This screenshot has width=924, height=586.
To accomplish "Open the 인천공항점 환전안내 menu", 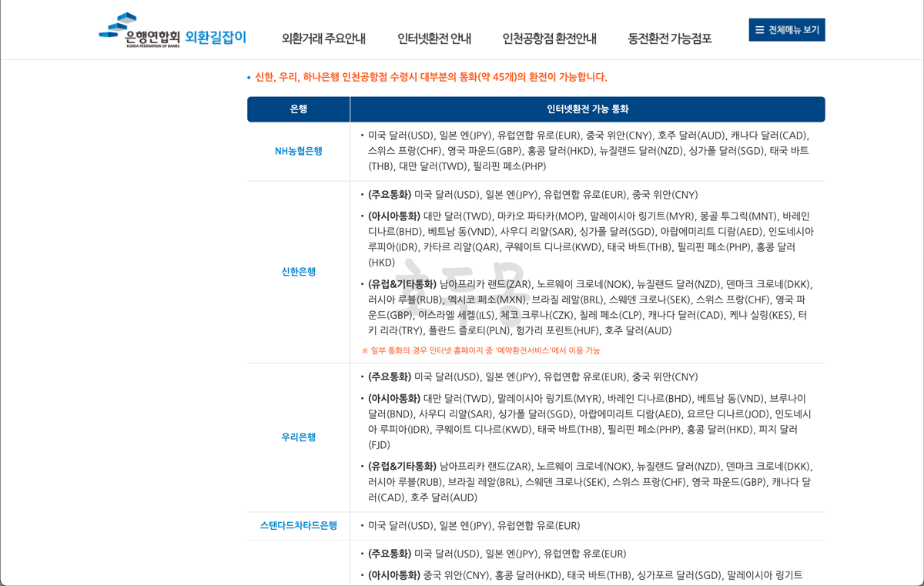I will coord(549,39).
